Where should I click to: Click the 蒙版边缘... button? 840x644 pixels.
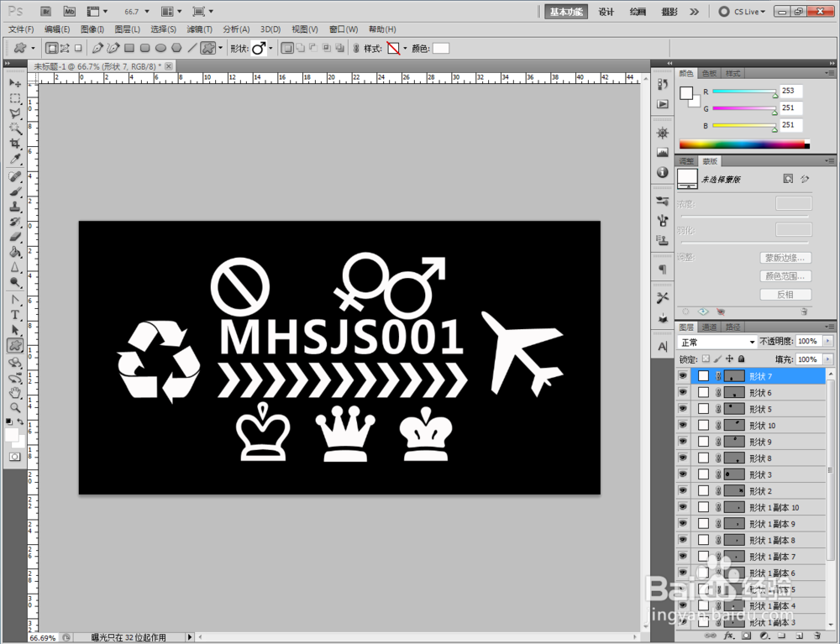pyautogui.click(x=785, y=258)
